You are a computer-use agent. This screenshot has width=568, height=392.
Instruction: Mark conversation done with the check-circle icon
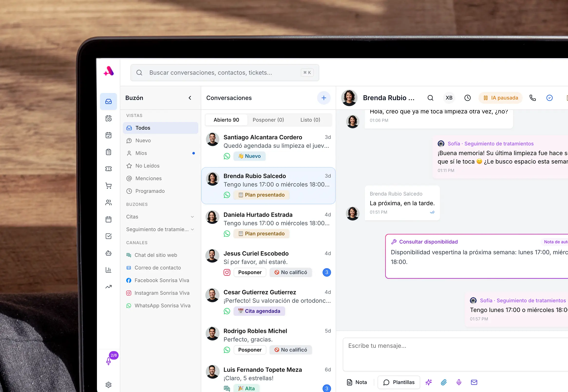pyautogui.click(x=549, y=98)
